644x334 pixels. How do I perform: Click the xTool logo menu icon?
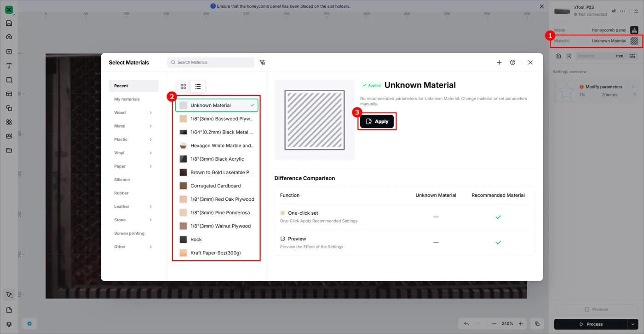pos(9,9)
